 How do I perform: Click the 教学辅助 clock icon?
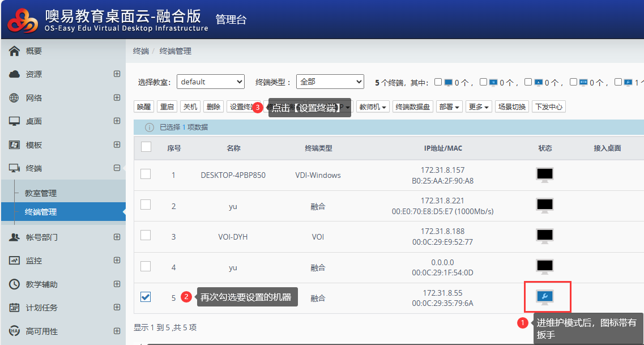15,284
